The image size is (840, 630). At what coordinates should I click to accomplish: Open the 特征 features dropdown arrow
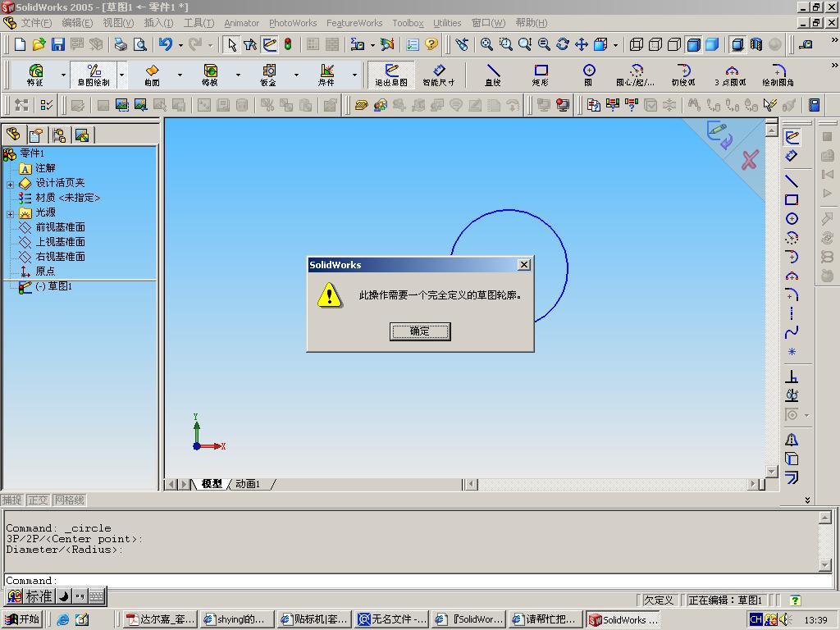click(x=63, y=75)
